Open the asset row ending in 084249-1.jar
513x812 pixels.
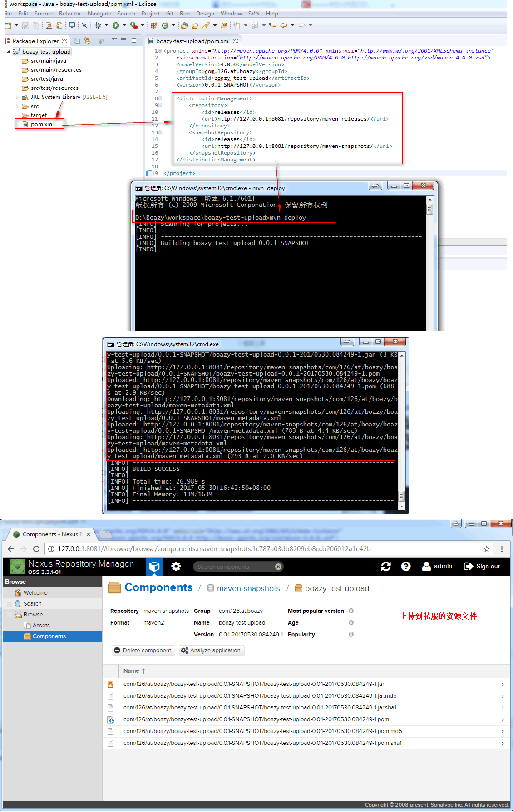tap(305, 684)
